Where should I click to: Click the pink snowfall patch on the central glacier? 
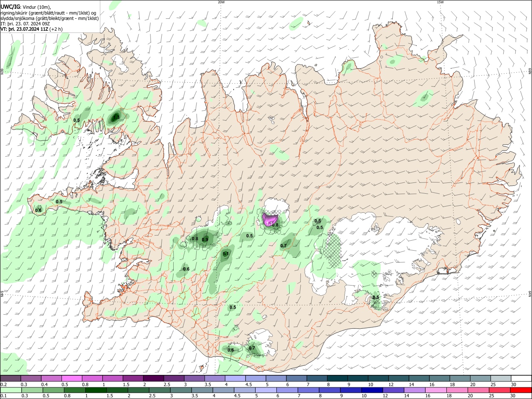click(x=269, y=219)
